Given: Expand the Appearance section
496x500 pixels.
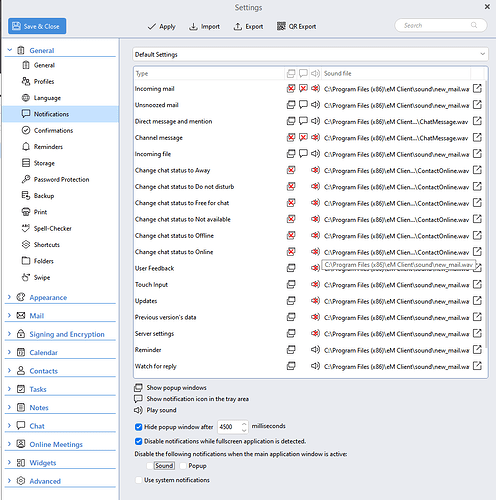Looking at the screenshot, I should [x=9, y=297].
